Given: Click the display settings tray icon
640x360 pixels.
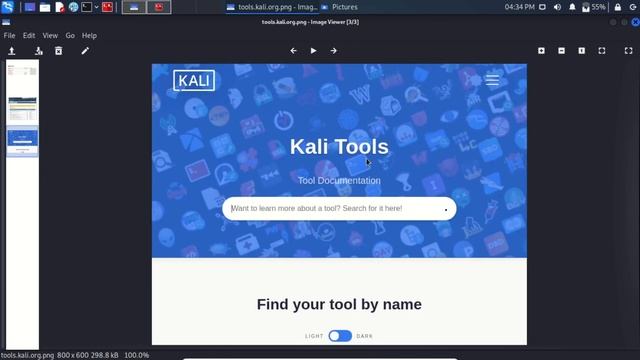Looking at the screenshot, I should pyautogui.click(x=542, y=7).
